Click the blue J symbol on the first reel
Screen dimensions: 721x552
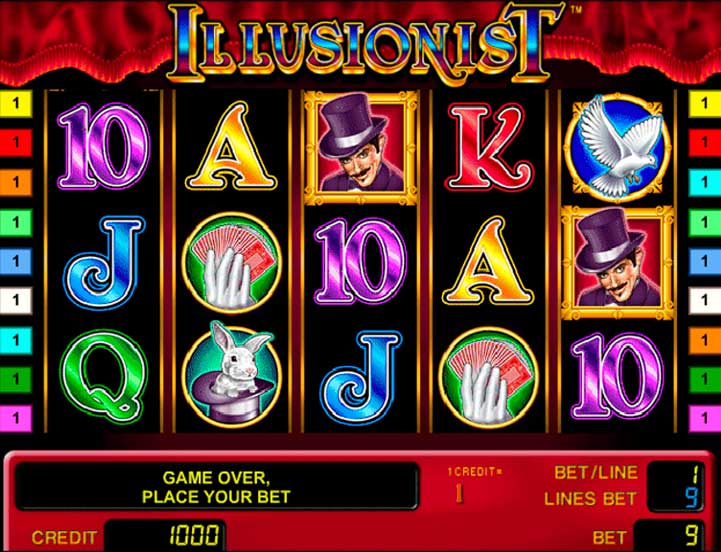coord(103,263)
